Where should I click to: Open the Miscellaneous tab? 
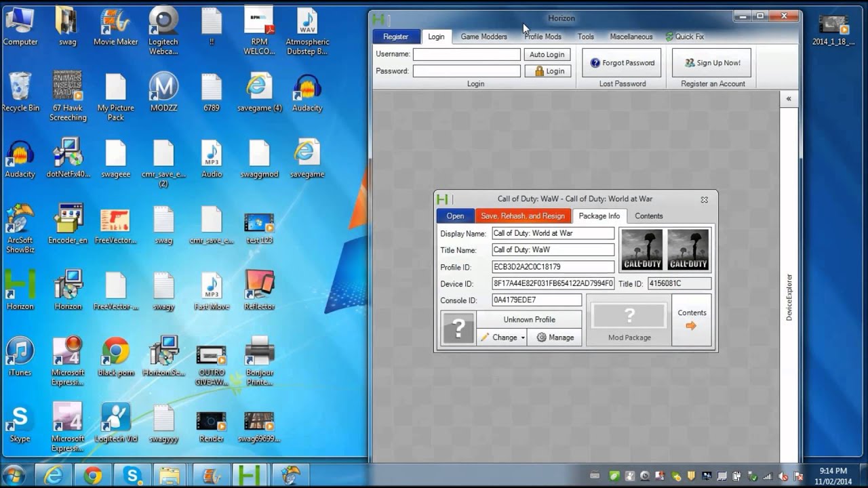tap(631, 37)
